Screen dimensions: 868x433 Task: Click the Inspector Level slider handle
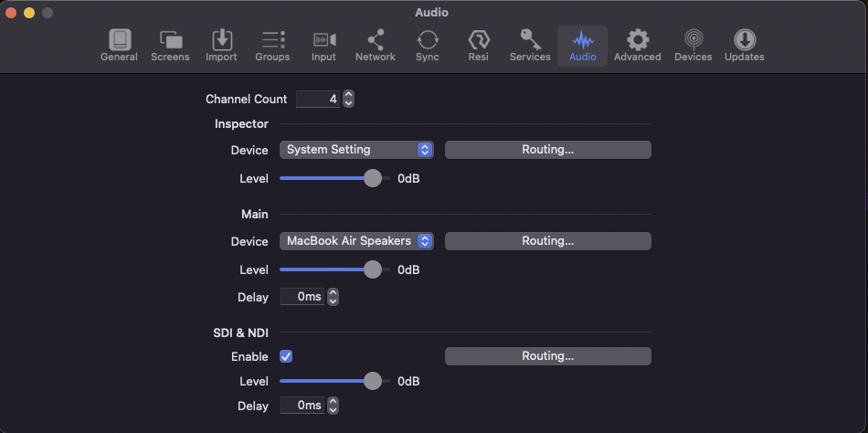373,178
